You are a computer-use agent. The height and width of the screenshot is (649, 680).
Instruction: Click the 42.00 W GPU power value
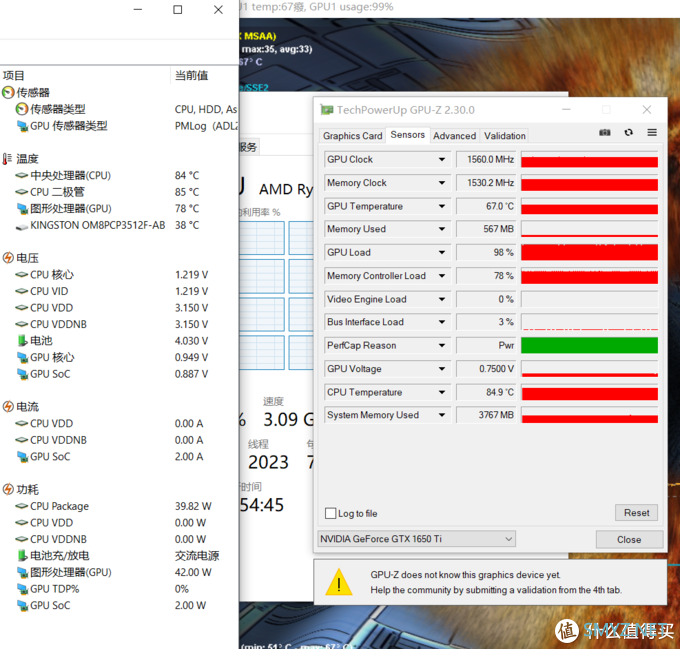(x=193, y=573)
